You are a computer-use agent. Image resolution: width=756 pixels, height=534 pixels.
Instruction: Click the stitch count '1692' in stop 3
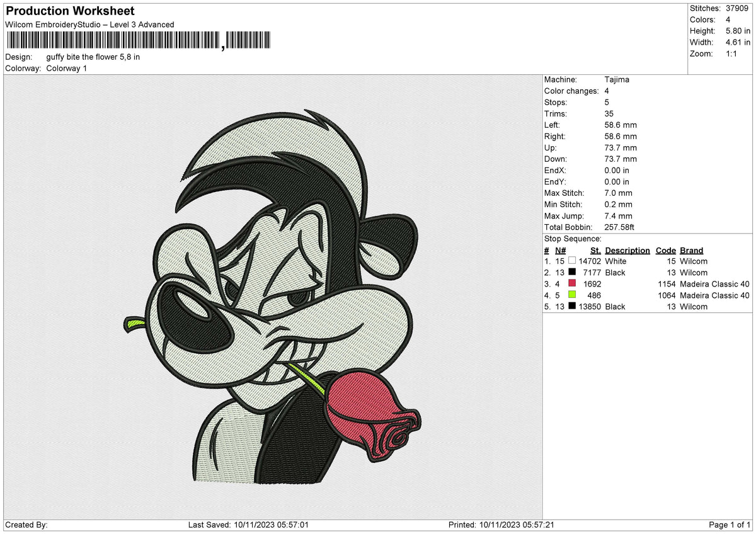coord(592,283)
